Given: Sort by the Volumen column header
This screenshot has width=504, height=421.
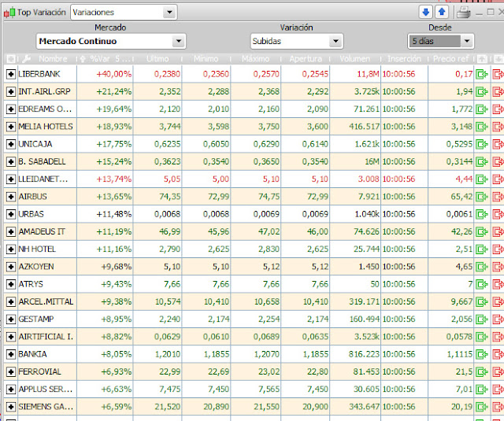Looking at the screenshot, I should 355,59.
